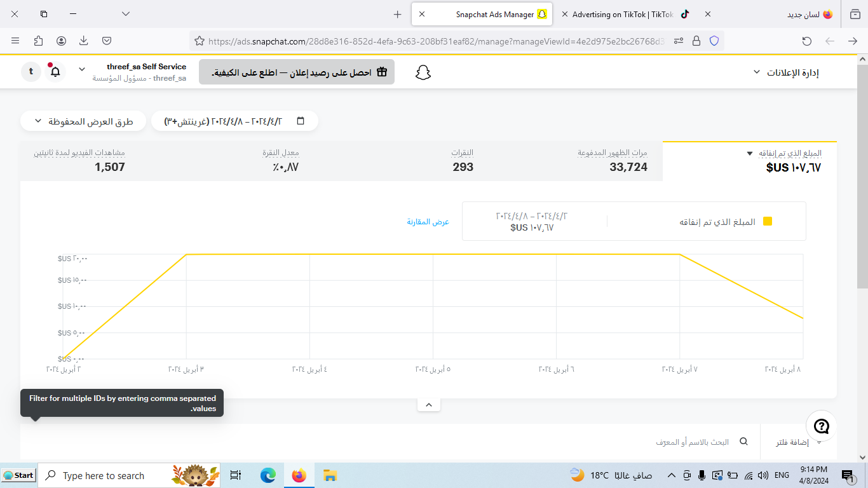The image size is (868, 488).
Task: Open the account avatar labeled t
Action: coord(31,72)
